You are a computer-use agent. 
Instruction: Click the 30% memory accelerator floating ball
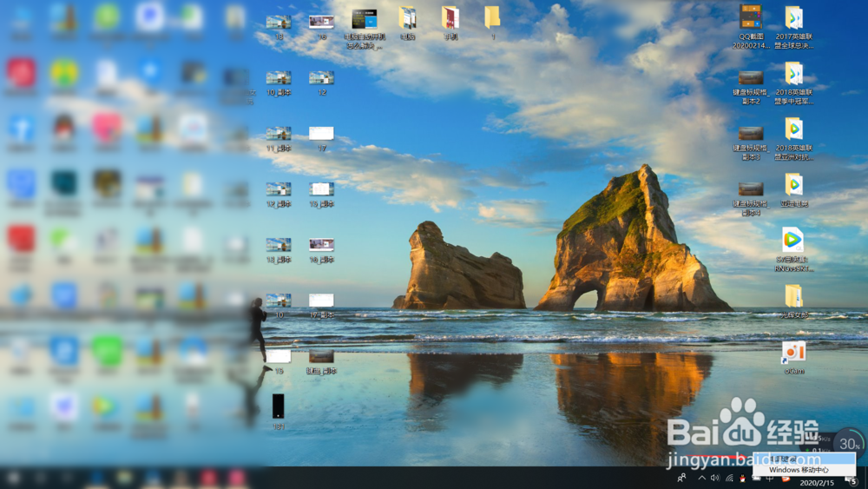click(x=849, y=444)
